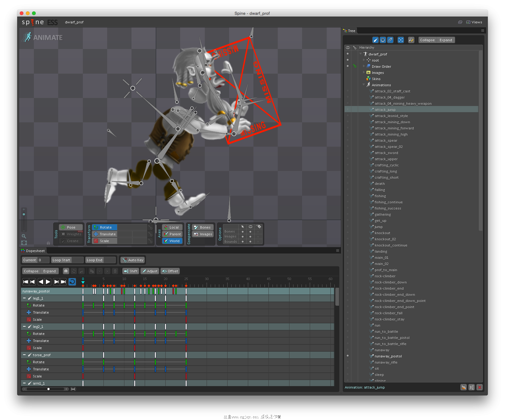
Task: Collapse the Animations tree node
Action: pyautogui.click(x=364, y=85)
